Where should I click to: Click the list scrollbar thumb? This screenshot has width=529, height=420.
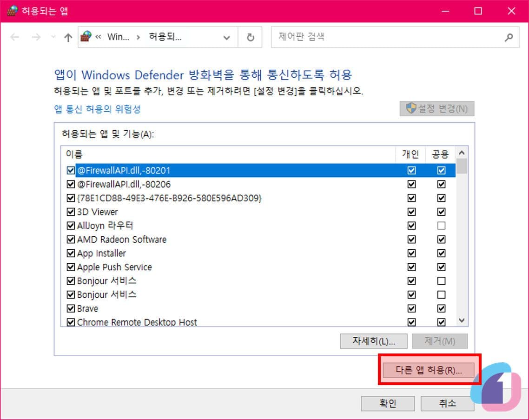click(x=462, y=166)
